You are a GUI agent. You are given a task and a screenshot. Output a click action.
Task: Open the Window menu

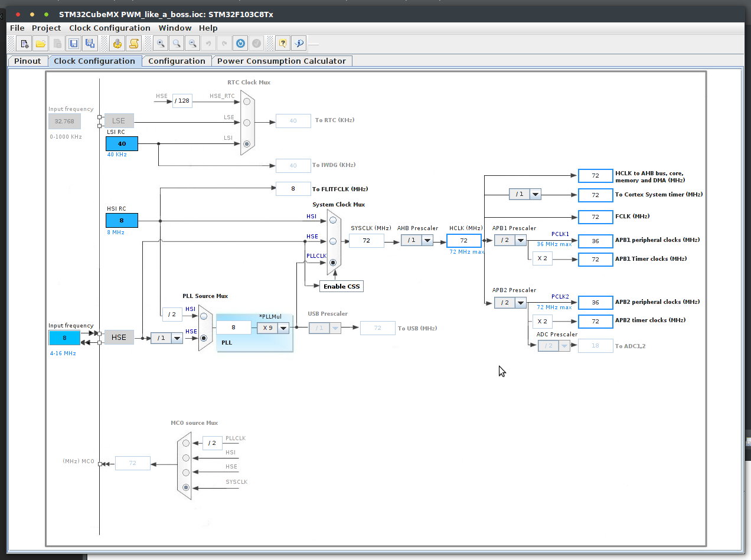tap(175, 28)
